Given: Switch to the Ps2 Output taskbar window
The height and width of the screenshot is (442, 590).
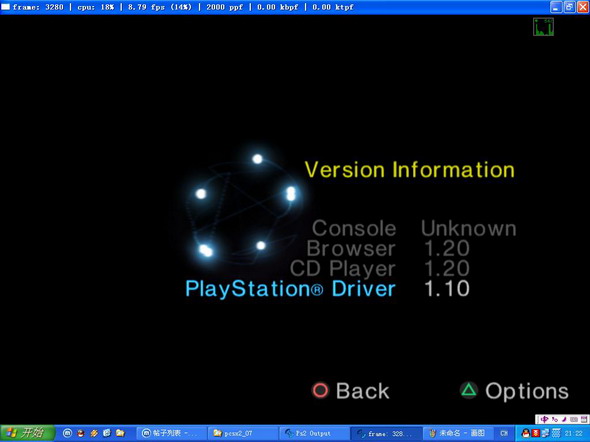Looking at the screenshot, I should click(314, 433).
